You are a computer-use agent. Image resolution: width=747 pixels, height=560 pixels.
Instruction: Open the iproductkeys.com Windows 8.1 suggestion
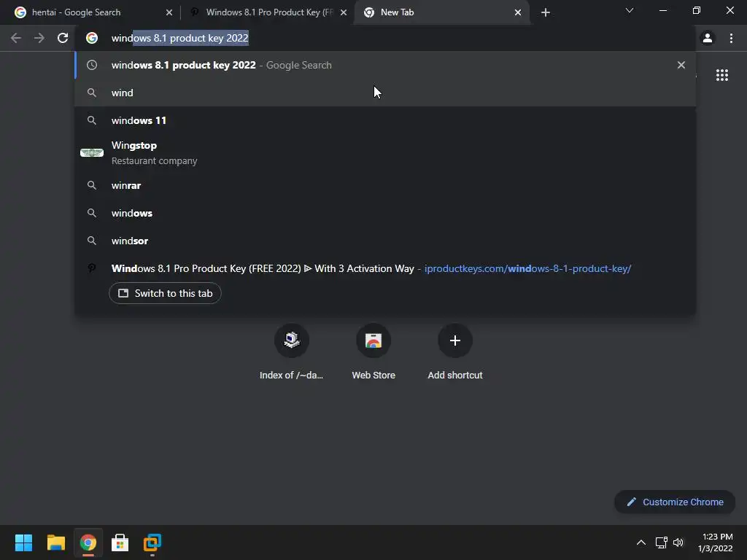click(x=385, y=268)
